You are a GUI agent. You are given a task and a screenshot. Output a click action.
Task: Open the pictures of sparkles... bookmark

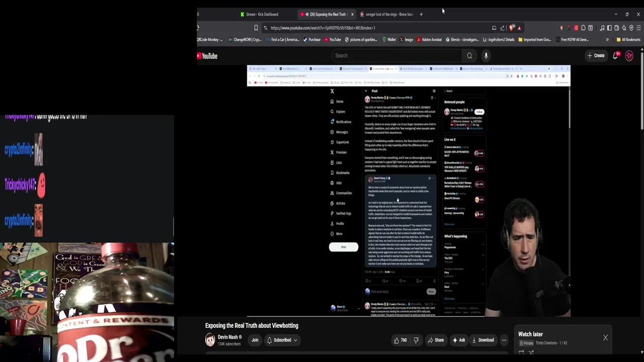click(360, 40)
